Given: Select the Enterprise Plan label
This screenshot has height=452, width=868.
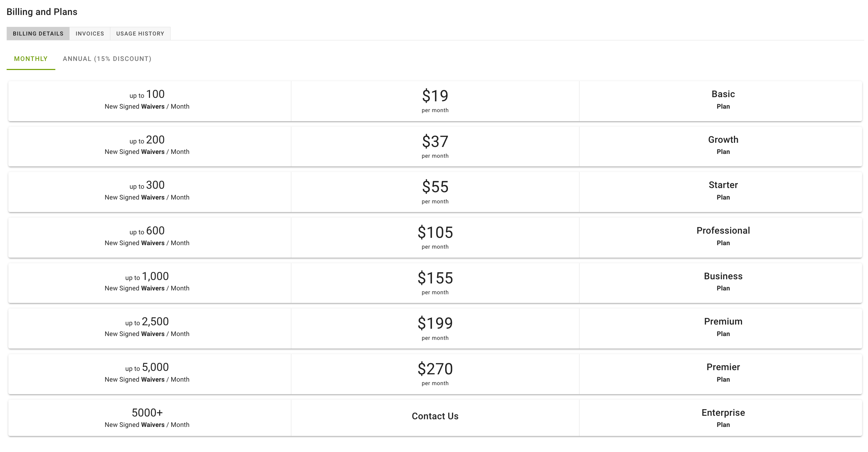Looking at the screenshot, I should point(723,418).
